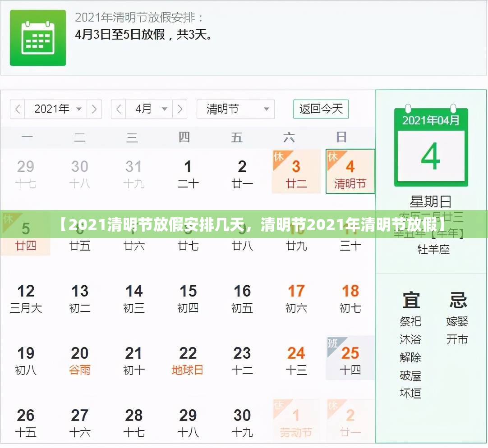Image resolution: width=488 pixels, height=448 pixels.
Task: Click 开市 under 忌 list
Action: click(457, 339)
